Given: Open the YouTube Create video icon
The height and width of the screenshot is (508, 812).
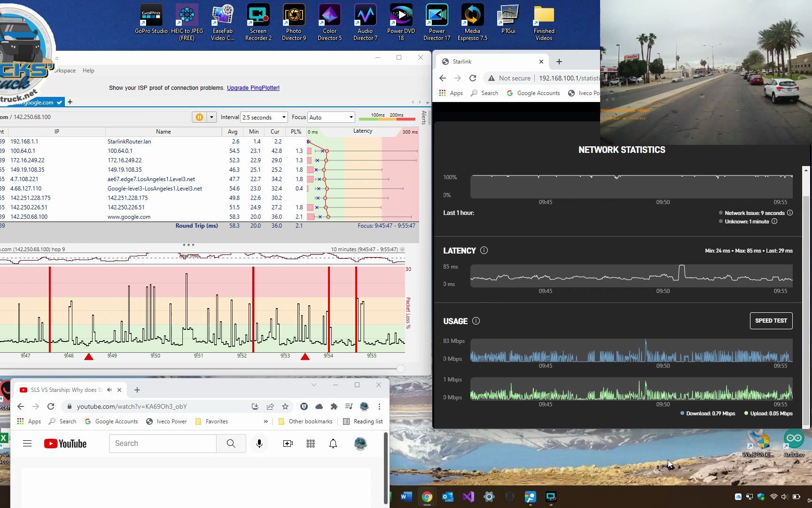Looking at the screenshot, I should pyautogui.click(x=288, y=444).
